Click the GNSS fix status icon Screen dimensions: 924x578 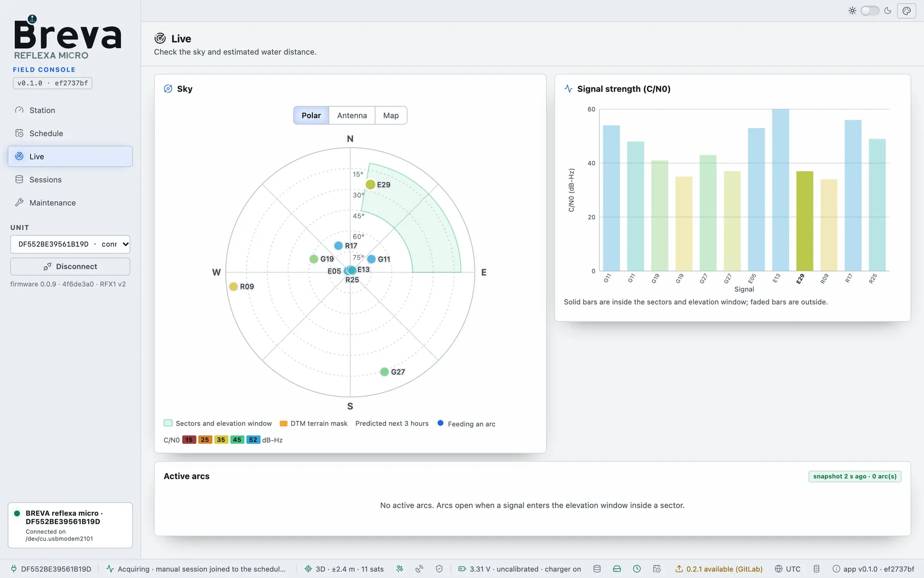[x=308, y=569]
